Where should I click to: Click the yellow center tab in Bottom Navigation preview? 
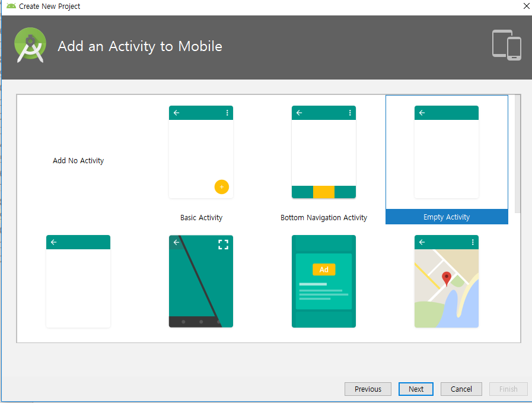point(324,192)
